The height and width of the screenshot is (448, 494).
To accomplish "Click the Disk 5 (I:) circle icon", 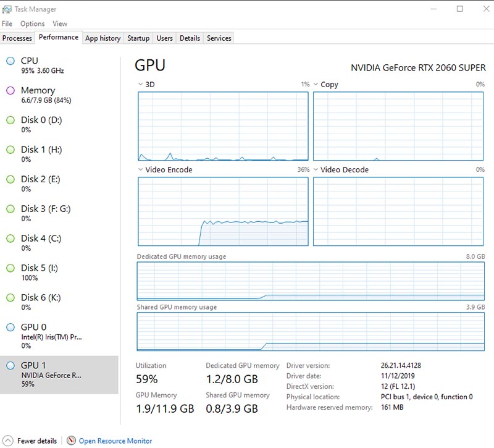I will [10, 268].
